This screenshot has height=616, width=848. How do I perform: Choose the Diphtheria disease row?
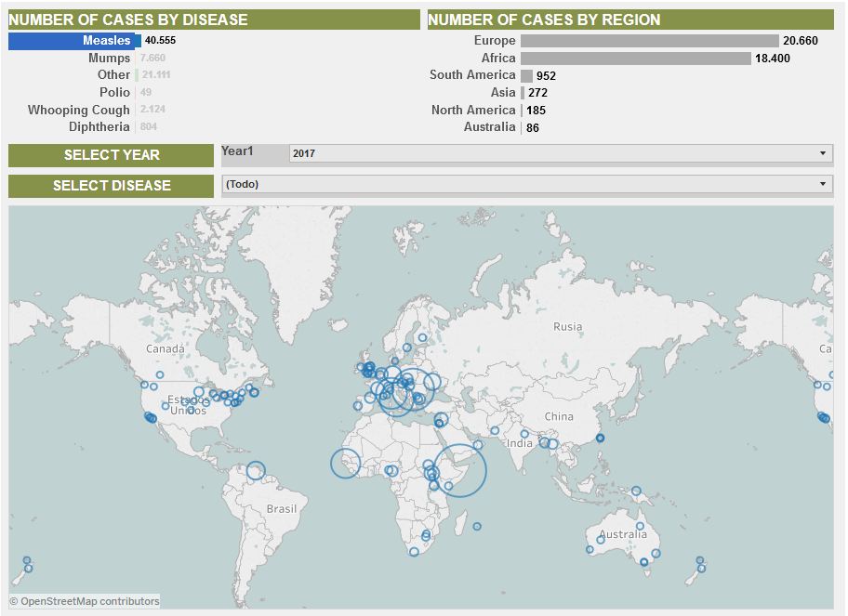99,126
